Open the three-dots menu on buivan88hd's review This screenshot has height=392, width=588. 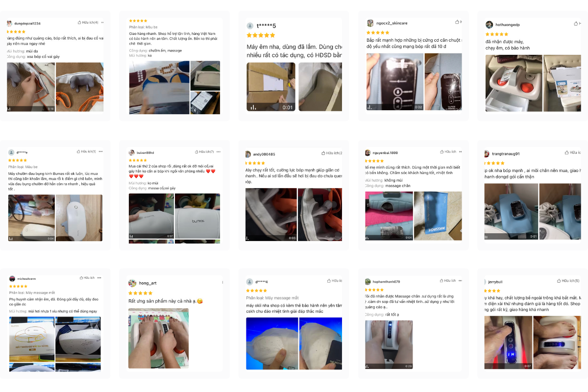click(219, 152)
